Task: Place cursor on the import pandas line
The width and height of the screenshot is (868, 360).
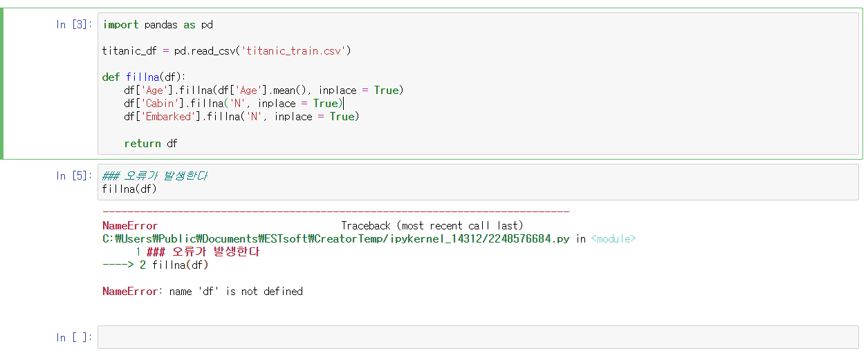Action: (x=158, y=25)
